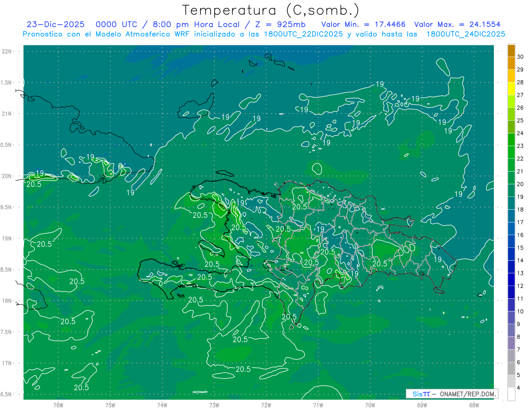Viewport: 532px width, 411px height.
Task: Pick the yellow swatch between 27 and 28
Action: click(511, 89)
